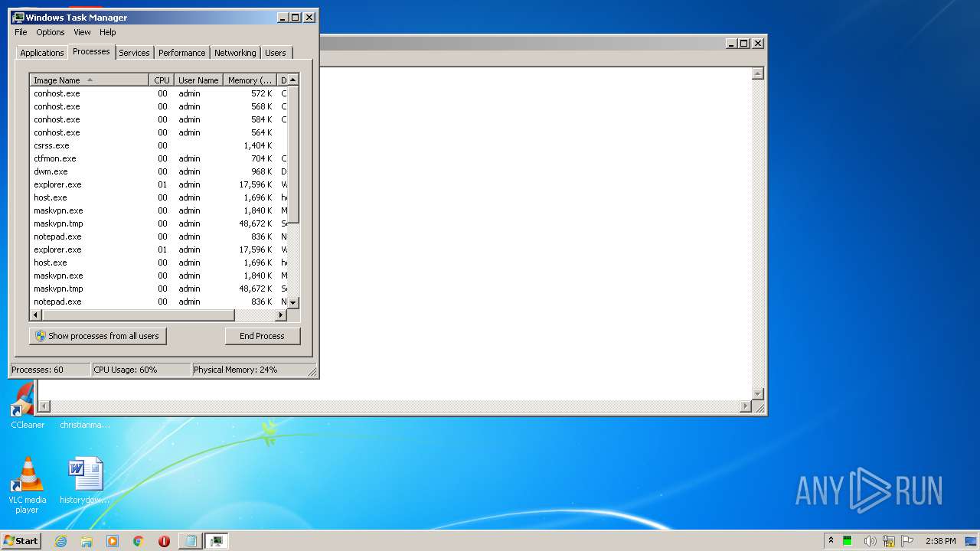Open the 2:38 PM system clock
Screen dimensions: 980x551
pos(940,541)
